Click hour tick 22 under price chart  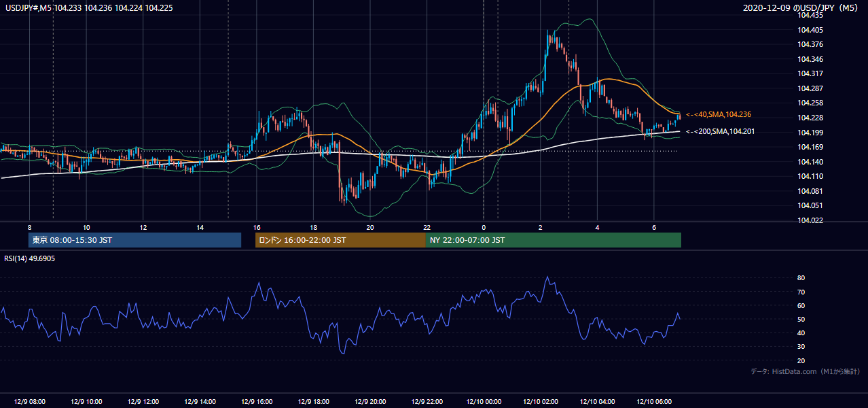(427, 228)
